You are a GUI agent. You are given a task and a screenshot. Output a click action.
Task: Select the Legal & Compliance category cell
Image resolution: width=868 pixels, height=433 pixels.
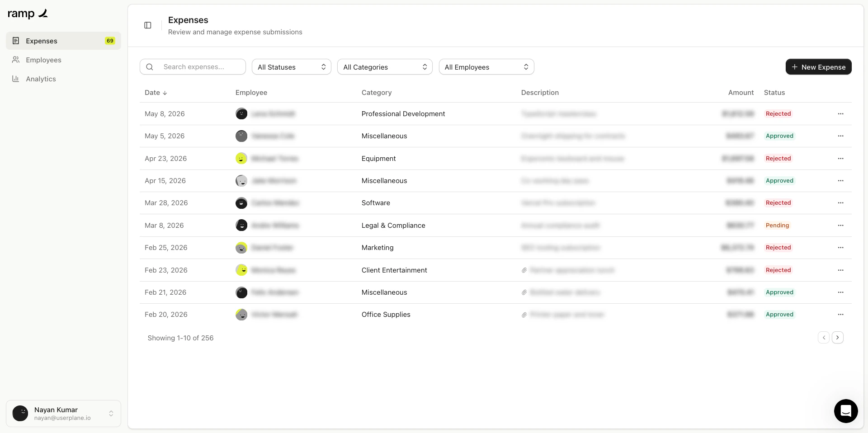pos(393,226)
